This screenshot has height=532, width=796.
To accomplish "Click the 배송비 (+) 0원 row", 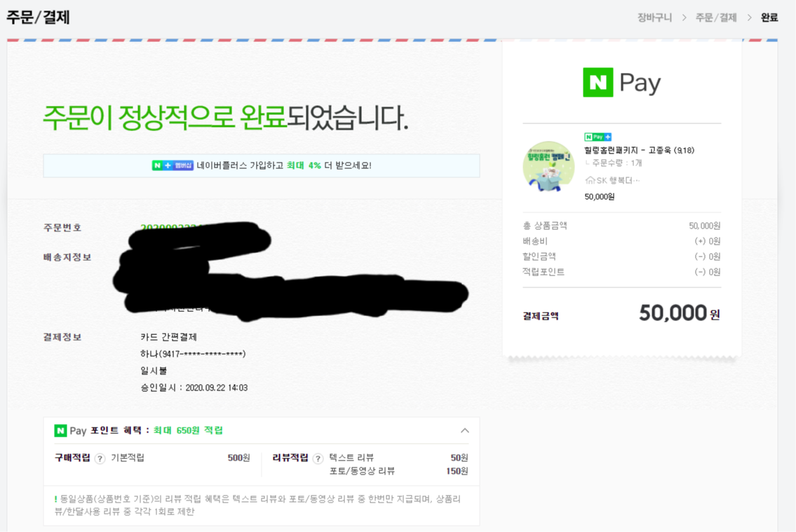I will click(622, 241).
